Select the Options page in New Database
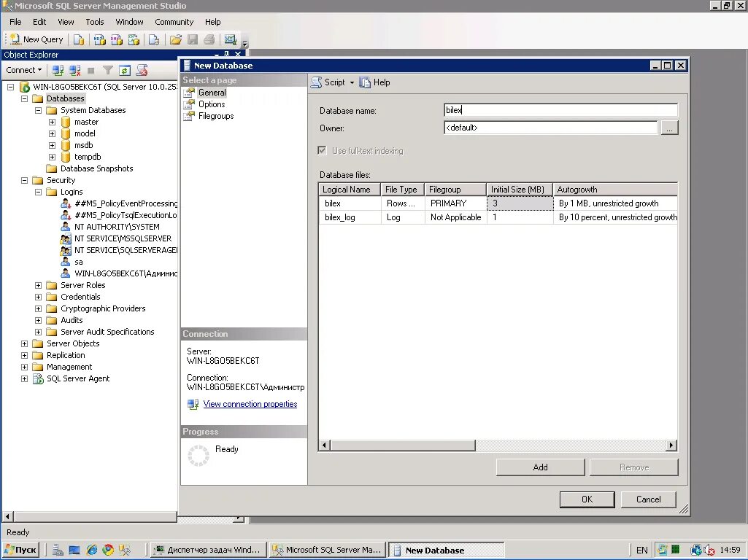The image size is (748, 560). [212, 104]
